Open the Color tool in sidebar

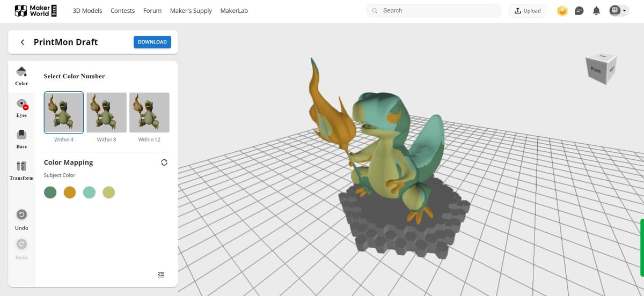(21, 76)
